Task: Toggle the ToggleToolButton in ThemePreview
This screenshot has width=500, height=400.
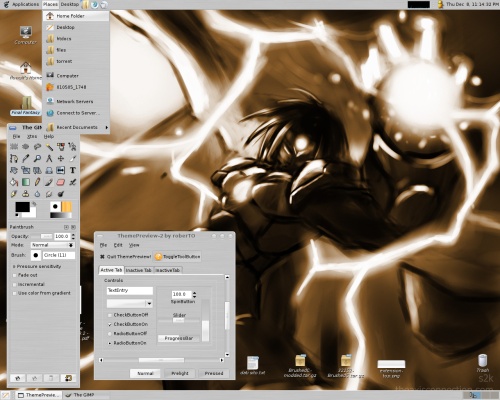Action: pyautogui.click(x=178, y=257)
